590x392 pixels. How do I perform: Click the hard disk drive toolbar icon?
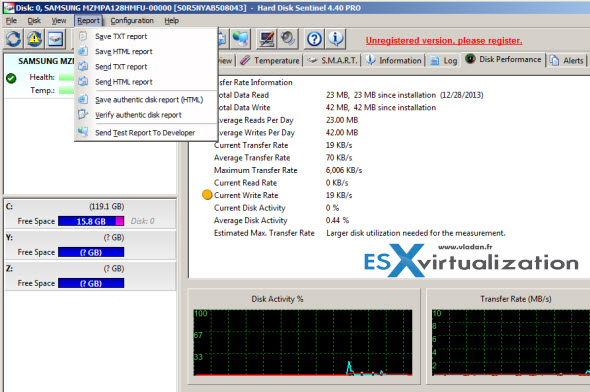(x=55, y=39)
